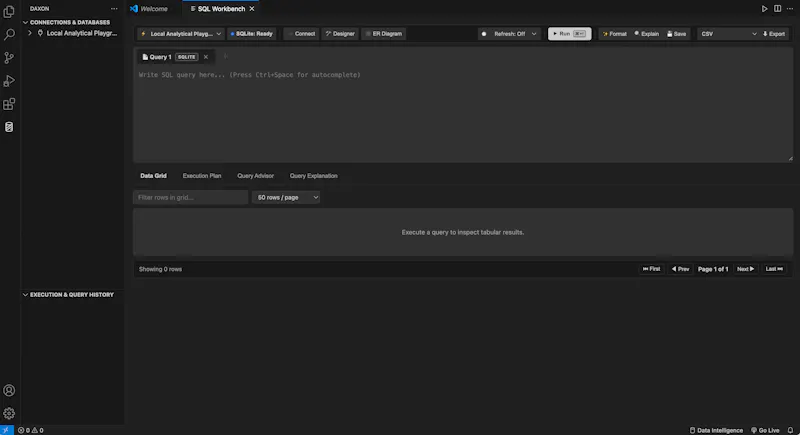Open editor More Actions ellipsis
800x435 pixels.
click(790, 9)
